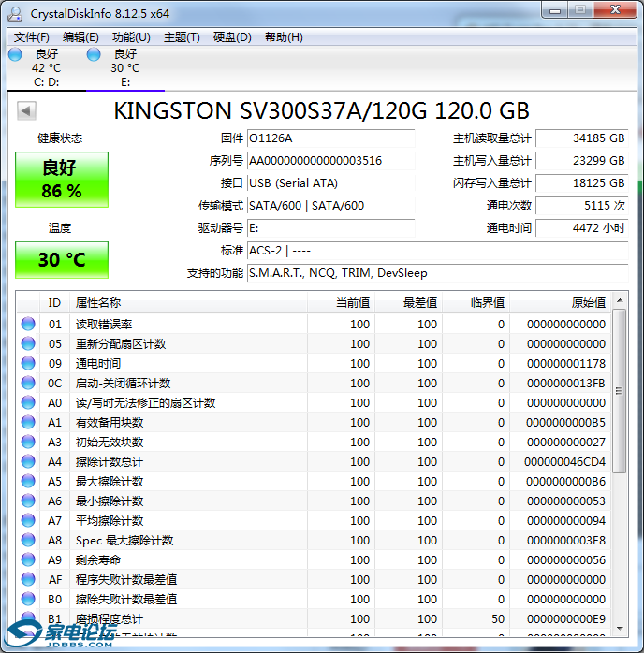Select attribute name 读取错误率

click(x=104, y=324)
